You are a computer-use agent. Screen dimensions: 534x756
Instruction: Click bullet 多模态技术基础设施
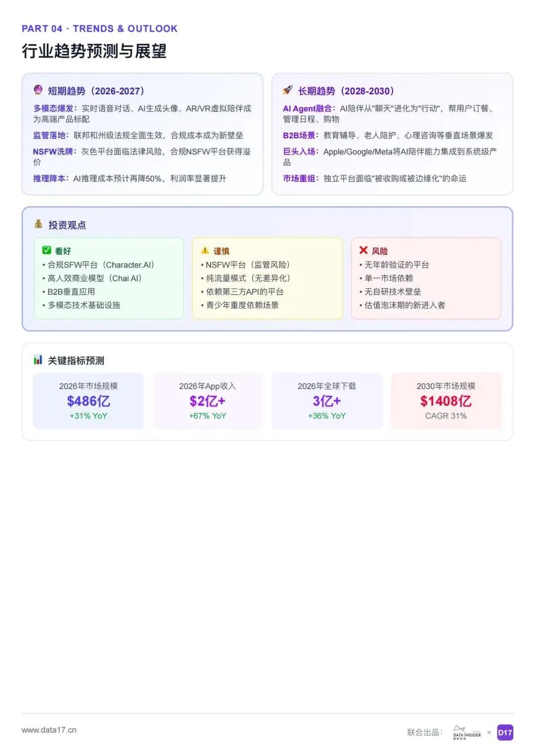81,305
